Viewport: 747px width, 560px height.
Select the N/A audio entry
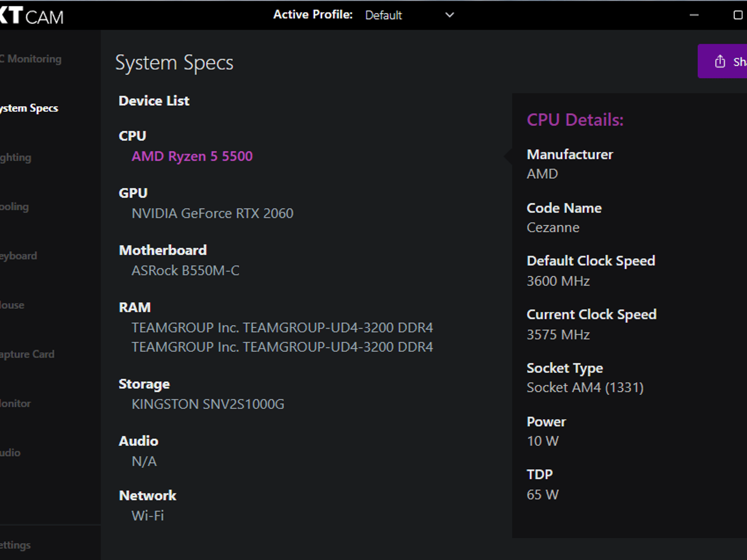click(144, 461)
